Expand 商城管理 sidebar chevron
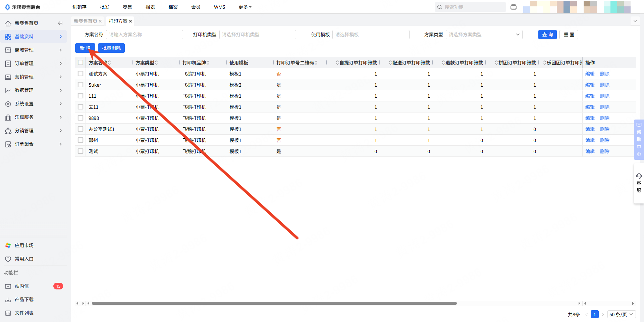The width and height of the screenshot is (644, 322). [x=61, y=50]
